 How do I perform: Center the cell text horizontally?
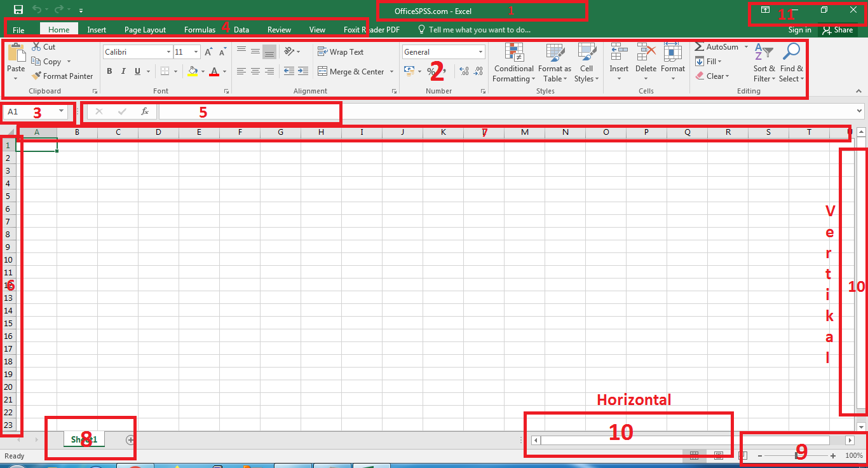[255, 71]
